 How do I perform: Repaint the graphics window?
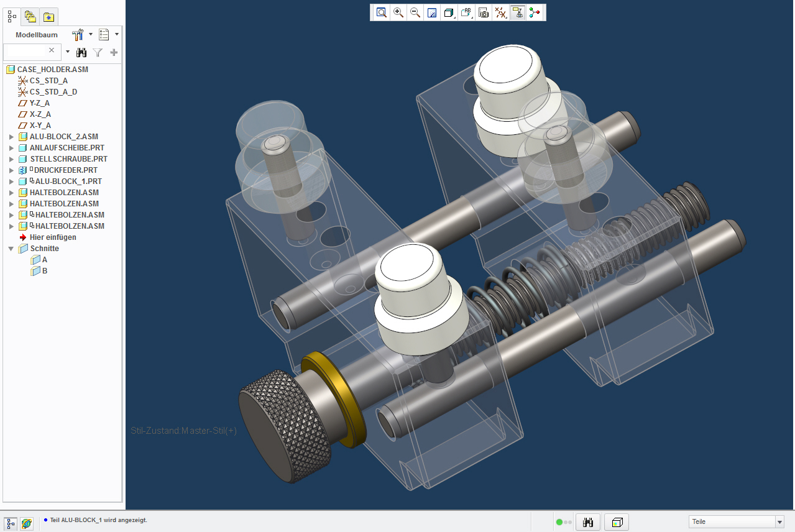coord(432,12)
